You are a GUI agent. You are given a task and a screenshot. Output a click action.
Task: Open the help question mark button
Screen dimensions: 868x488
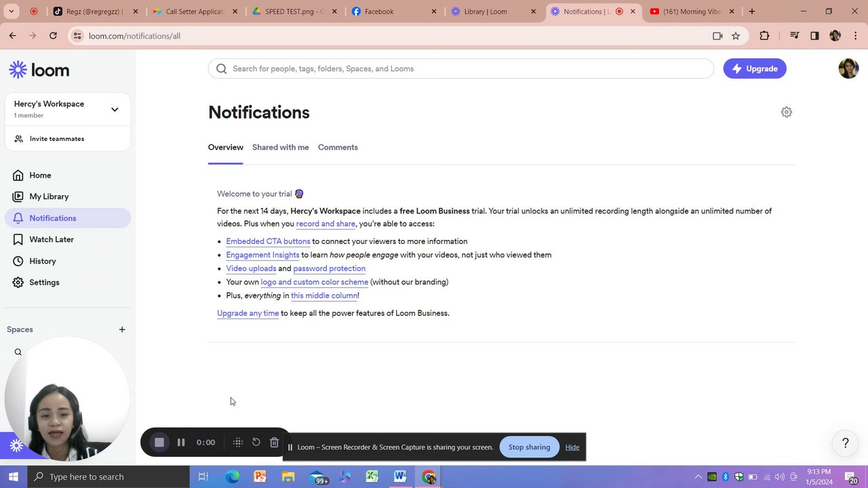(x=845, y=443)
